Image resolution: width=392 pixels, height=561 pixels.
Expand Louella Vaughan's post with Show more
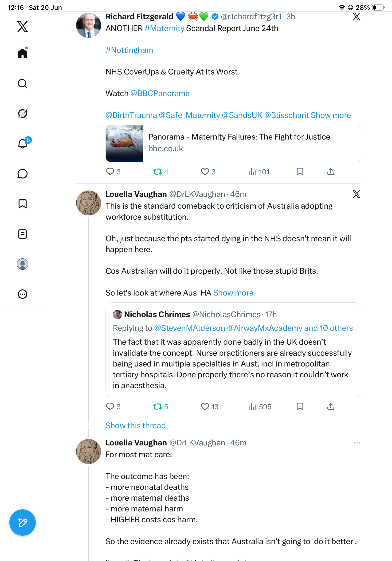click(x=233, y=293)
